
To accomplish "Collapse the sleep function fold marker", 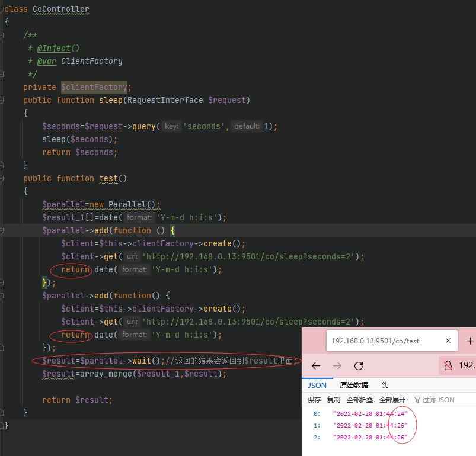I will click(2, 100).
